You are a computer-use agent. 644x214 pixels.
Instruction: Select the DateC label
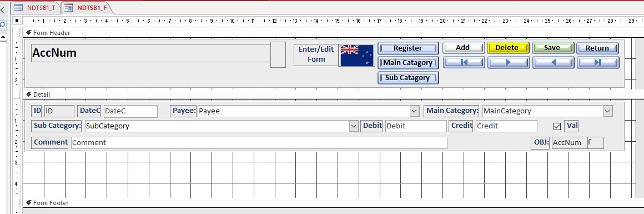[x=89, y=111]
